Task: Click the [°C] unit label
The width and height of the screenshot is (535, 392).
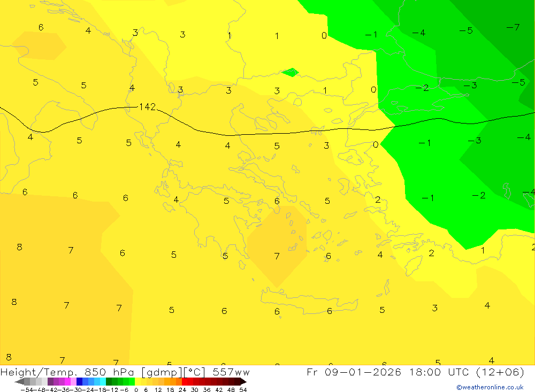Action: click(x=195, y=372)
